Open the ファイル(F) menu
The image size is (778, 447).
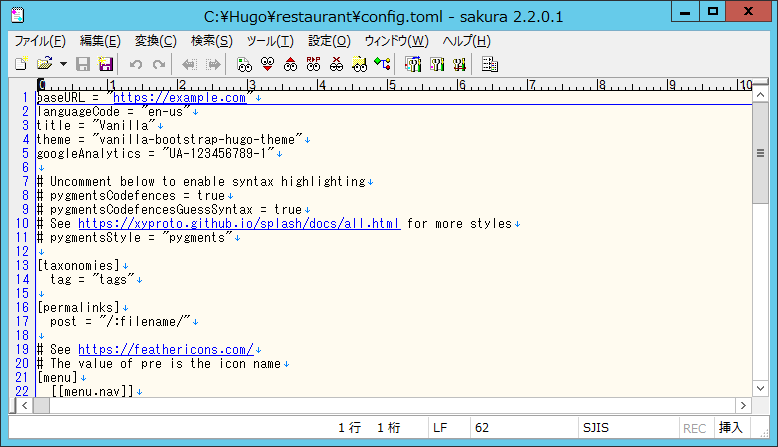point(40,41)
